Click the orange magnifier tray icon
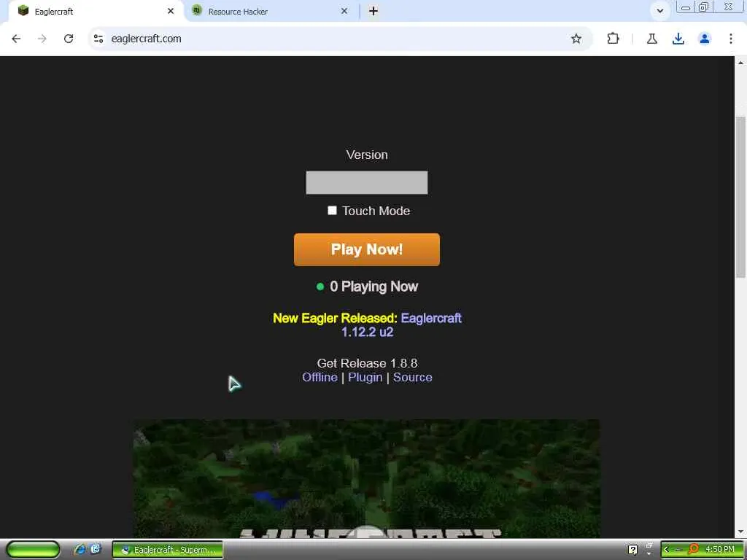Viewport: 747px width, 560px height. click(x=693, y=550)
